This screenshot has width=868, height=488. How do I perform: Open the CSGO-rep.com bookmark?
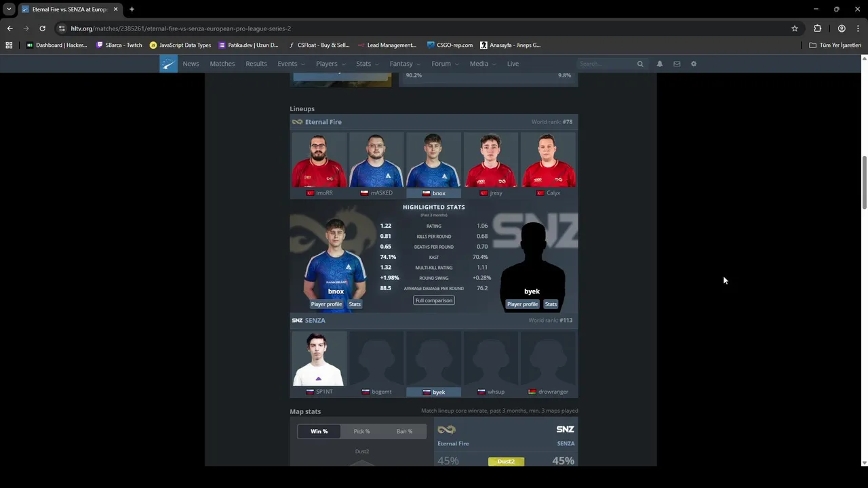coord(450,45)
